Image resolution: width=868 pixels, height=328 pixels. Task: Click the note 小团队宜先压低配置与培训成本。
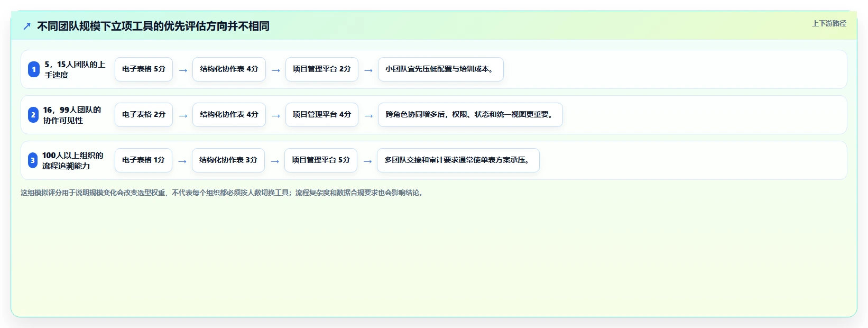(x=441, y=69)
